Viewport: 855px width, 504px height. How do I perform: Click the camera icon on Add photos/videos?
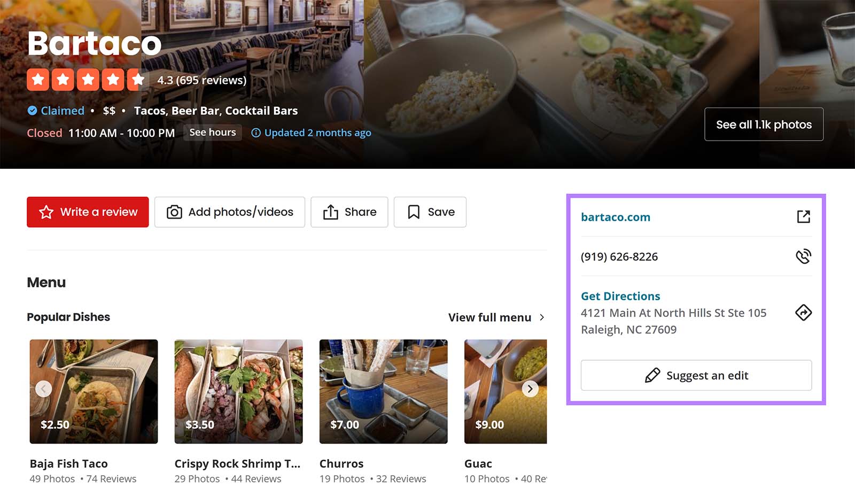(x=174, y=212)
